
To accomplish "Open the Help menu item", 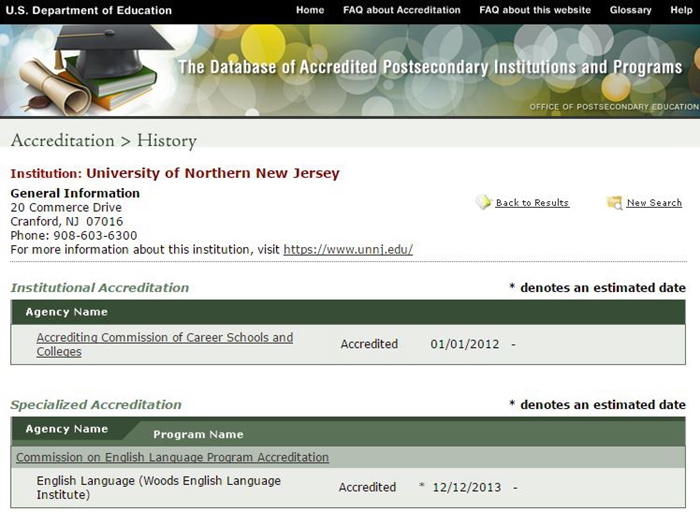I will pyautogui.click(x=681, y=10).
